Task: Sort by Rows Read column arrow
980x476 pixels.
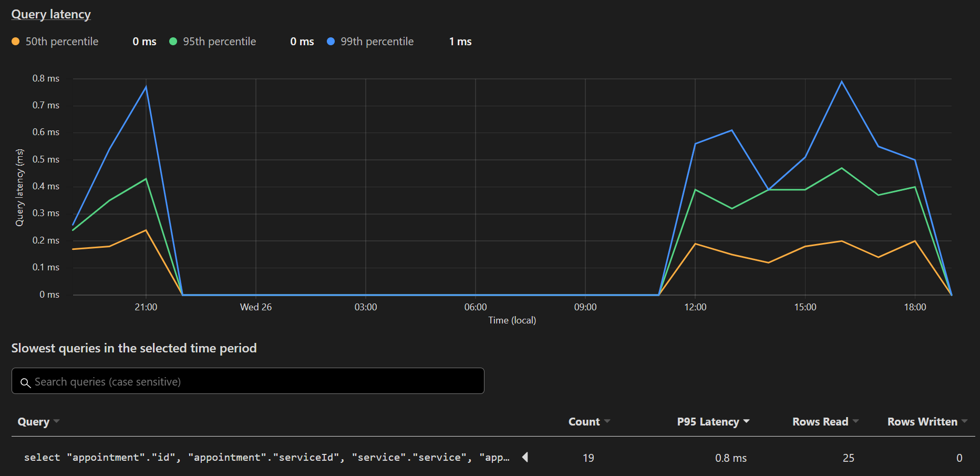Action: click(x=856, y=421)
